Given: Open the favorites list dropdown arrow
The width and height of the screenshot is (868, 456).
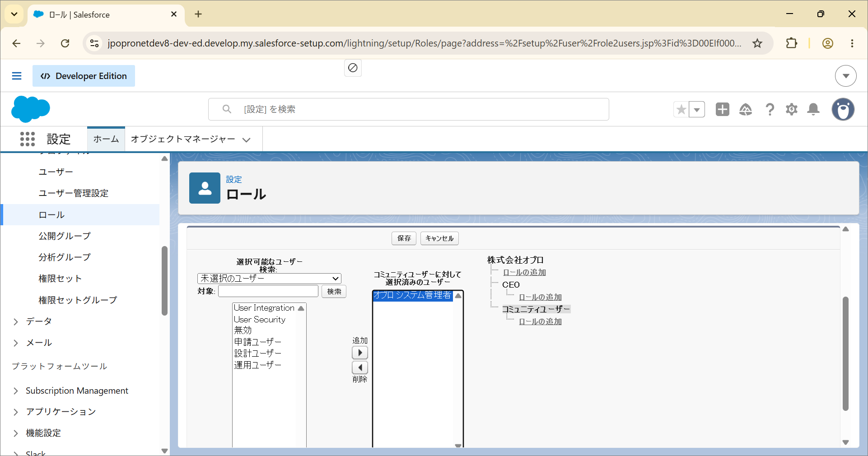Looking at the screenshot, I should point(697,109).
